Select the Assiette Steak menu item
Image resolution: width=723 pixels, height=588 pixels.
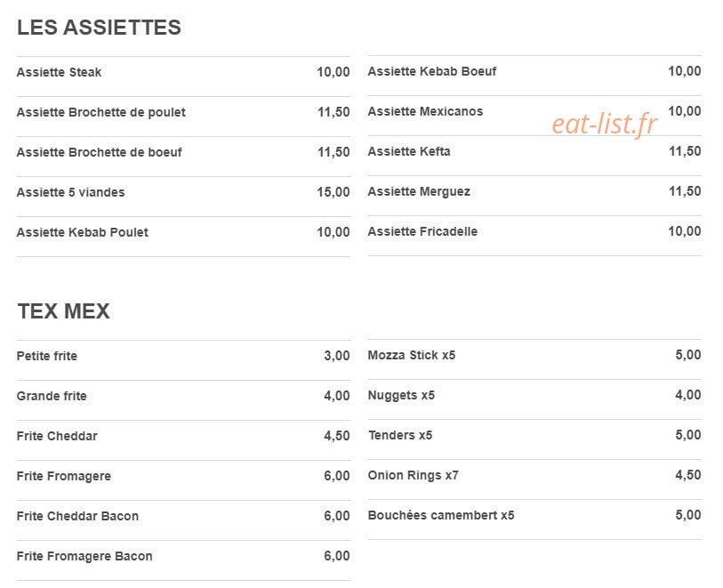(183, 72)
